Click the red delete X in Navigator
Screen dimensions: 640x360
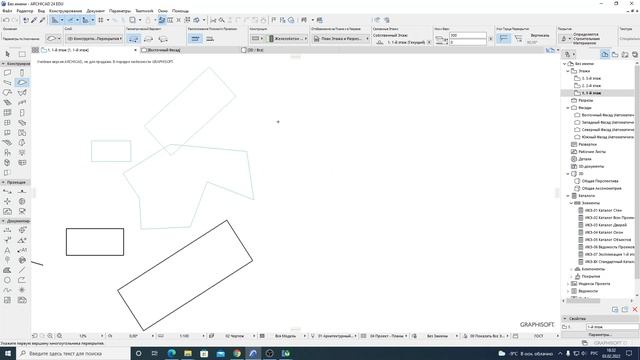tap(635, 310)
